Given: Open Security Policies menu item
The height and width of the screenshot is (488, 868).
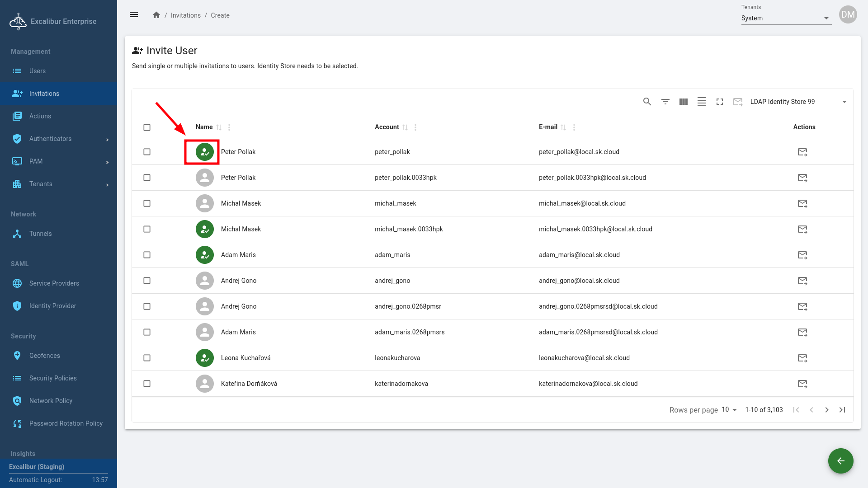Looking at the screenshot, I should tap(53, 378).
